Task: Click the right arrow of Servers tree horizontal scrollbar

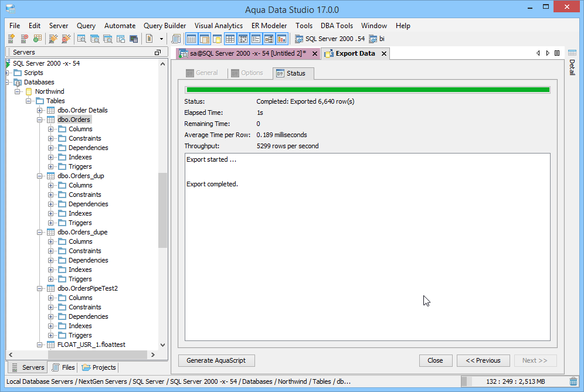Action: (152, 354)
